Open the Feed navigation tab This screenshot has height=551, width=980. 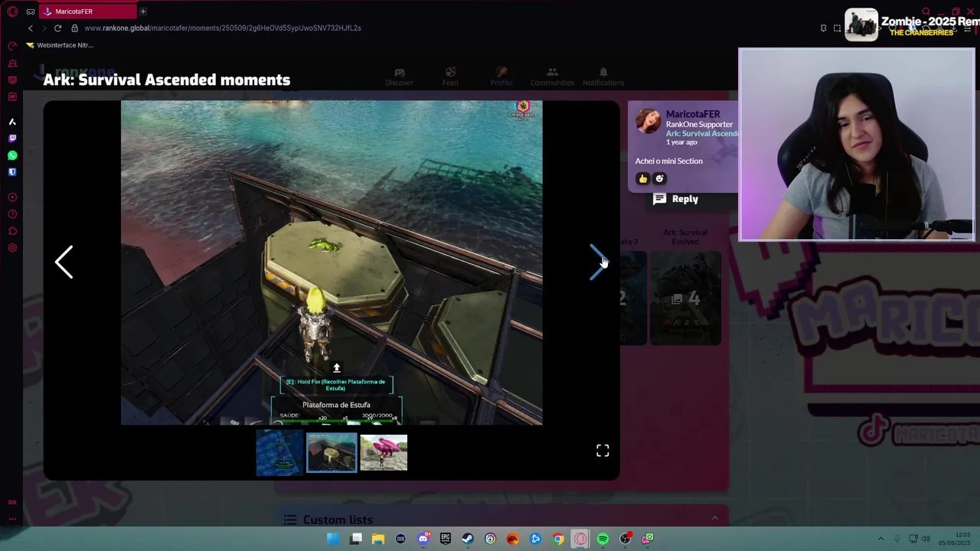pyautogui.click(x=450, y=77)
